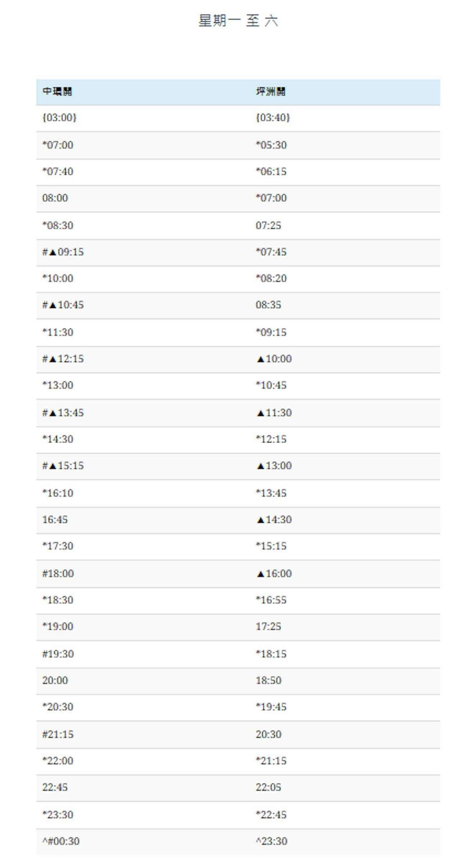Select the 17:25 departure time
This screenshot has height=868, width=460.
pyautogui.click(x=268, y=626)
